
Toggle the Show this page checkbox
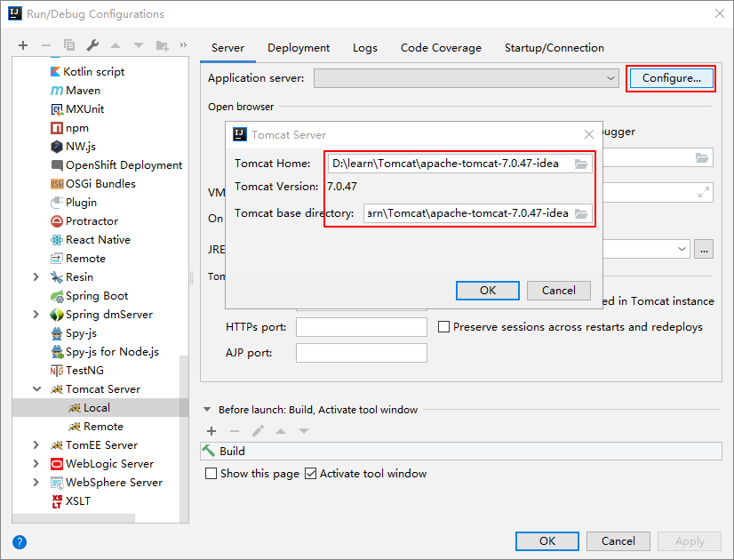pos(211,474)
